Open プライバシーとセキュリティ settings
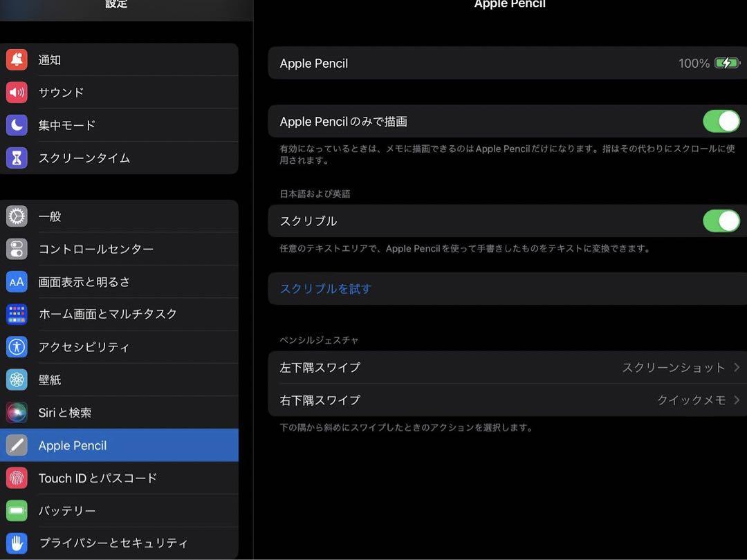Screen dimensions: 747x560 coord(119,543)
